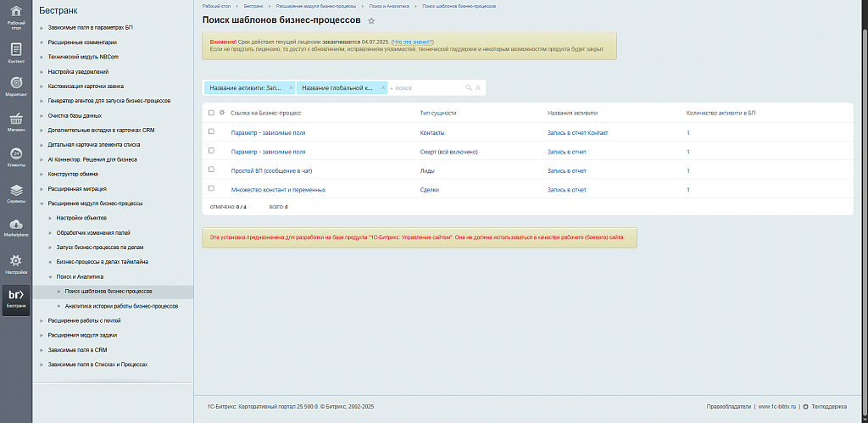Click the Что это значит? license link
This screenshot has height=423, width=868.
[412, 42]
